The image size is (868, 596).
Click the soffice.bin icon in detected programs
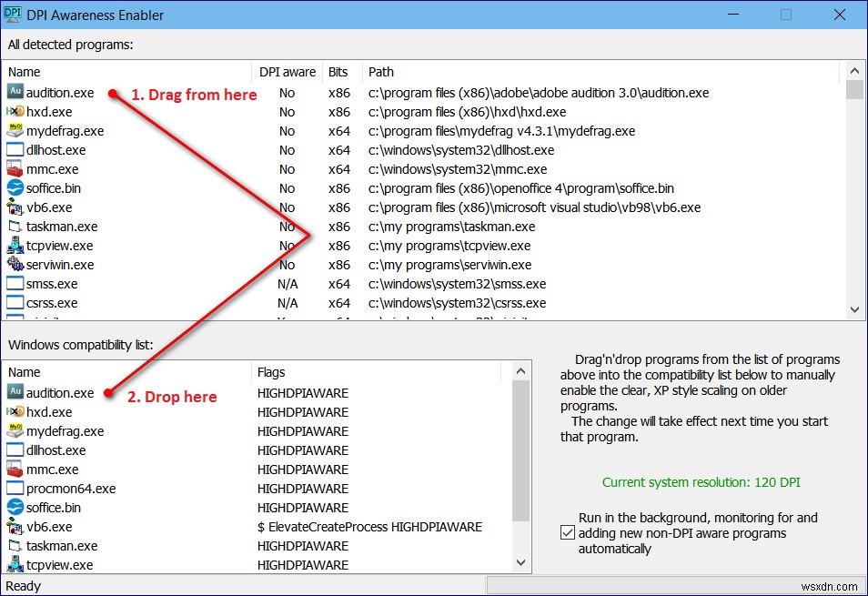15,188
